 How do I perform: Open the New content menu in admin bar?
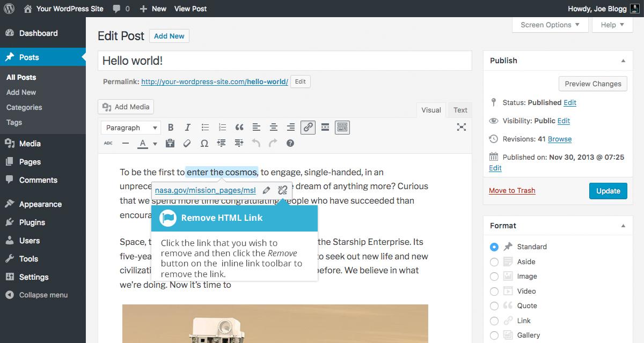153,9
